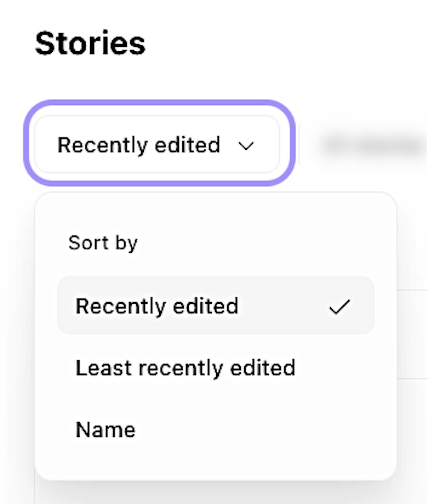Click the checkmark beside Recently edited

[x=339, y=307]
